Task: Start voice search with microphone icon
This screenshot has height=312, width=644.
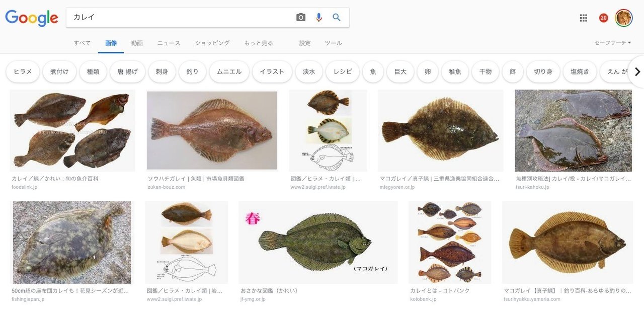Action: 318,18
